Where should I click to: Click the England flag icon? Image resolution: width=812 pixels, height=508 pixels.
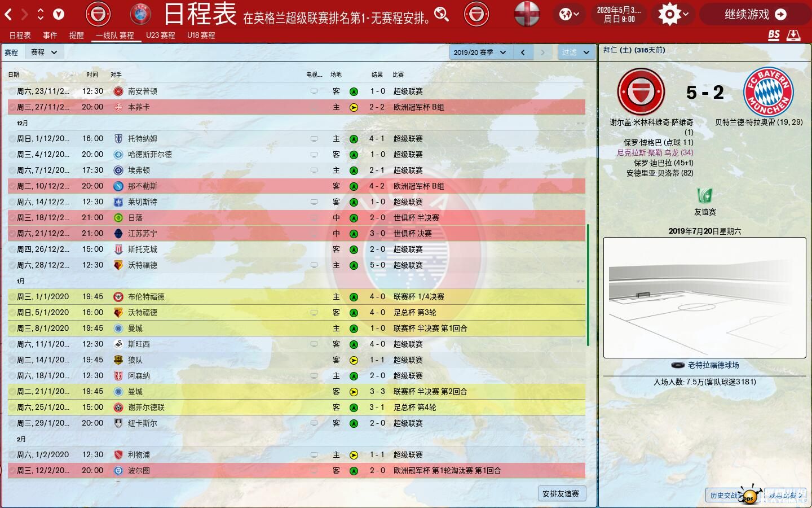click(527, 14)
